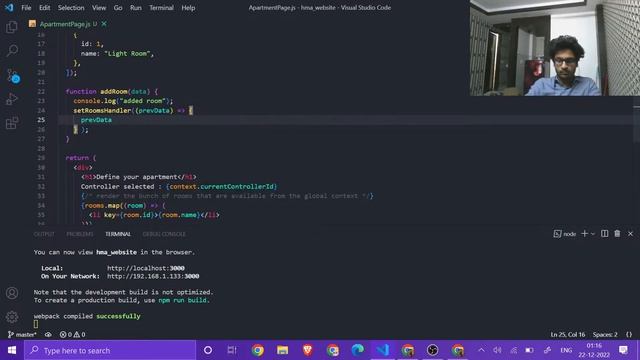This screenshot has width=640, height=360.
Task: Close the terminal panel
Action: (631, 233)
